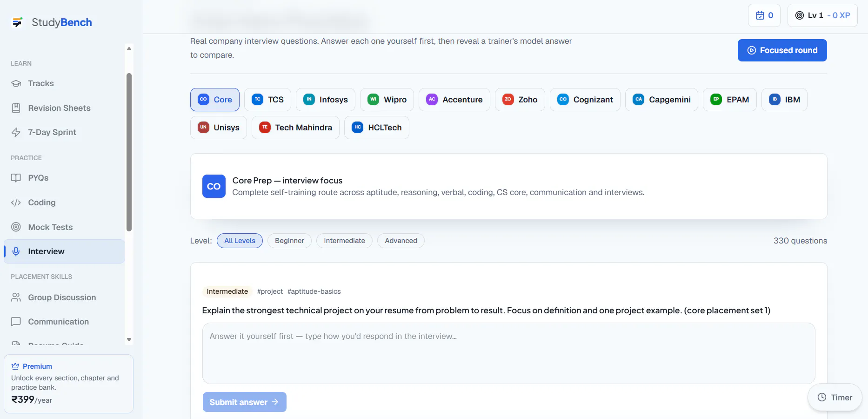This screenshot has width=868, height=419.
Task: Click the Timer clock icon
Action: point(822,398)
